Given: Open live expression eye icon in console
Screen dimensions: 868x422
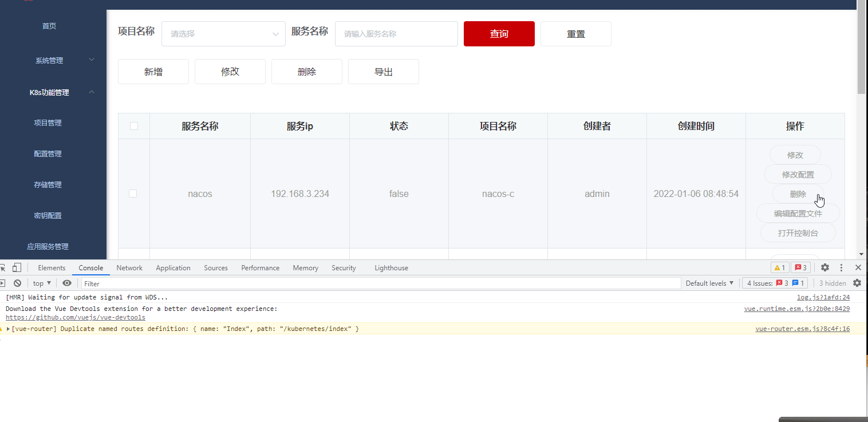Looking at the screenshot, I should click(x=67, y=283).
